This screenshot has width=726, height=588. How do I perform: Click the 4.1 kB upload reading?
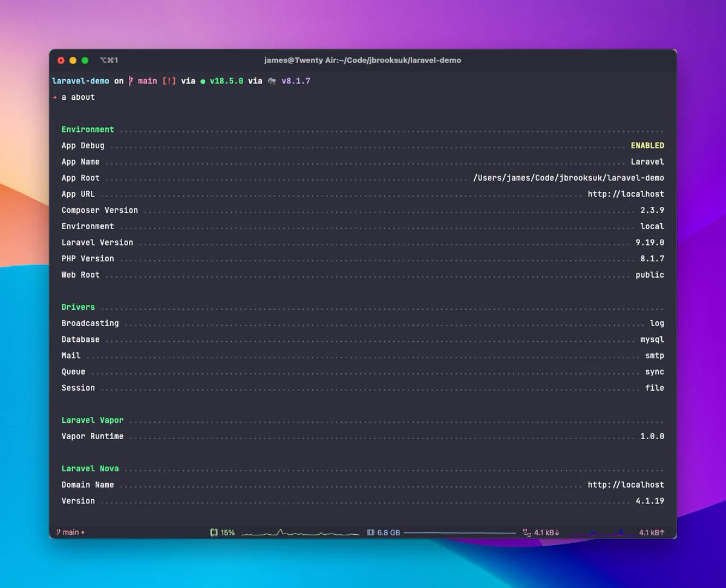click(x=652, y=532)
